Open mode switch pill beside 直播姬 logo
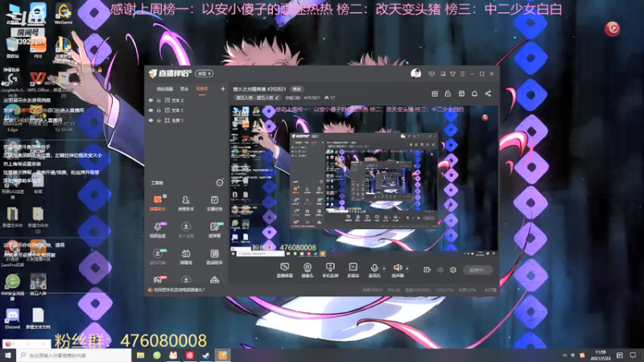 tap(204, 73)
